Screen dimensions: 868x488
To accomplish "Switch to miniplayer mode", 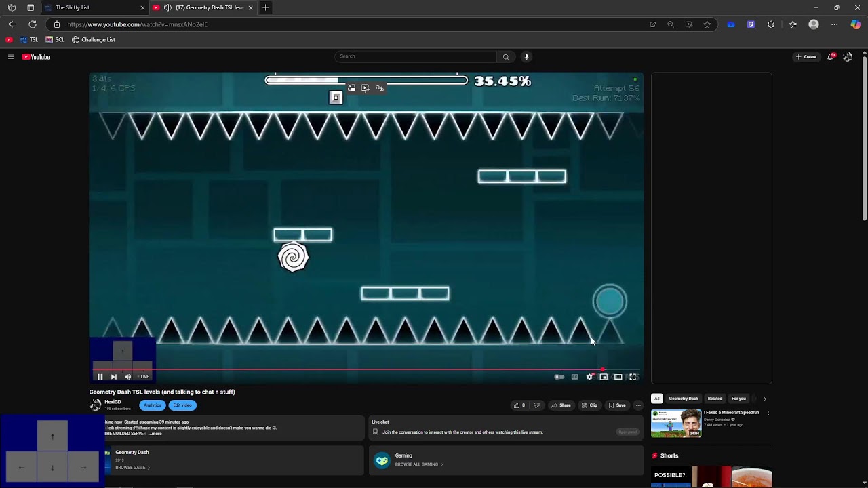I will [604, 377].
